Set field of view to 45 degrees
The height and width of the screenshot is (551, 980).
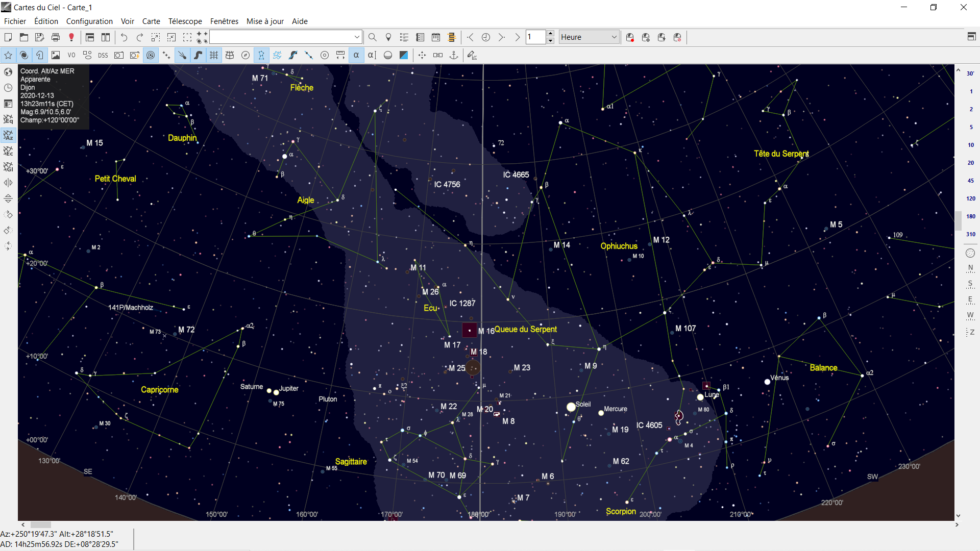tap(970, 181)
